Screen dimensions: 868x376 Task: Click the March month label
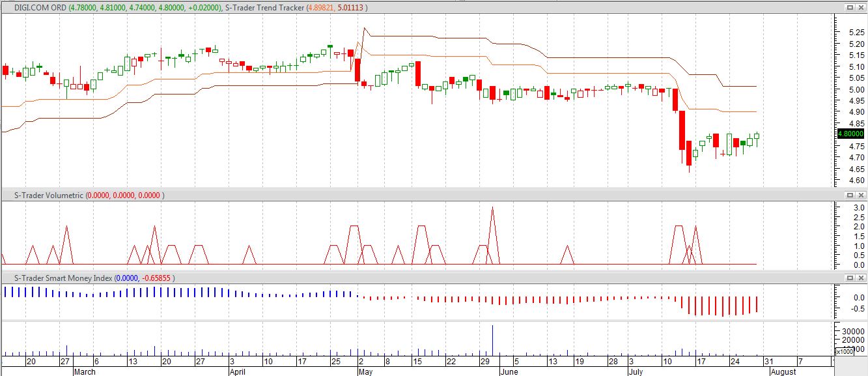(x=85, y=372)
